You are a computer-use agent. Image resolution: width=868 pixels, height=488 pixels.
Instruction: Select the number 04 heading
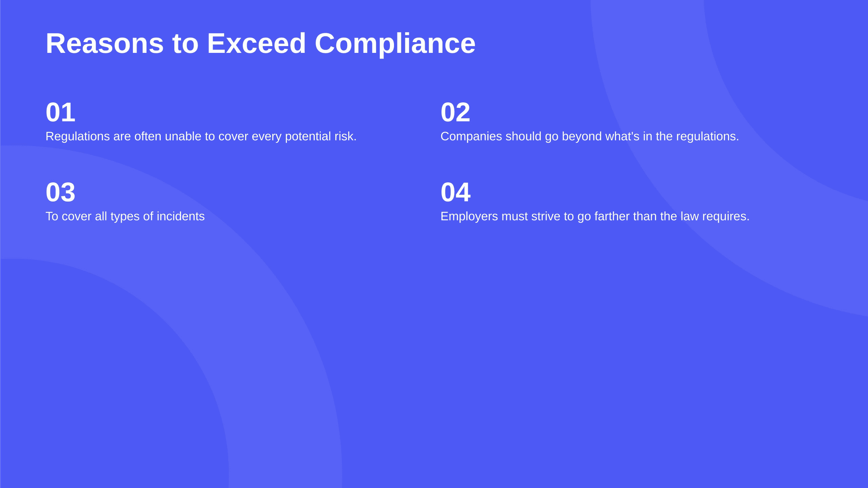pyautogui.click(x=455, y=192)
